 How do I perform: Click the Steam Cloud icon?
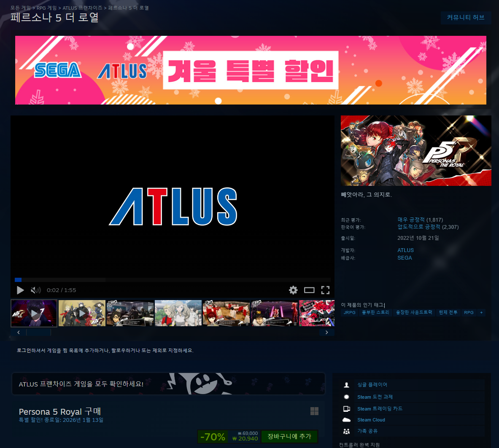[x=346, y=420]
